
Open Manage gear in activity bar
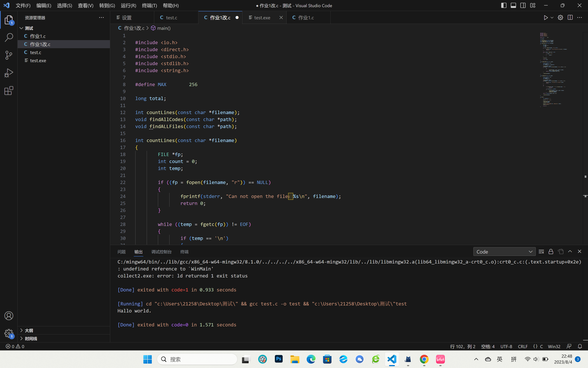point(9,333)
